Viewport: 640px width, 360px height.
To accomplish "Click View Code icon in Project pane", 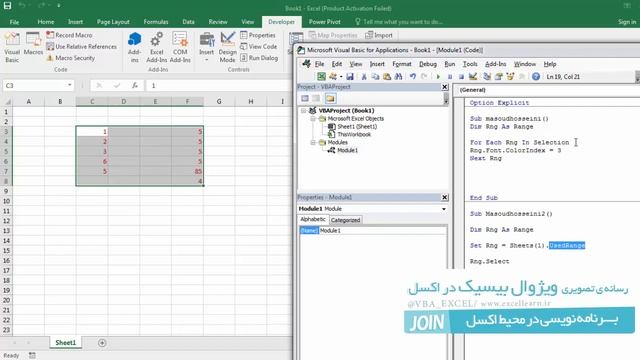I will click(x=305, y=98).
